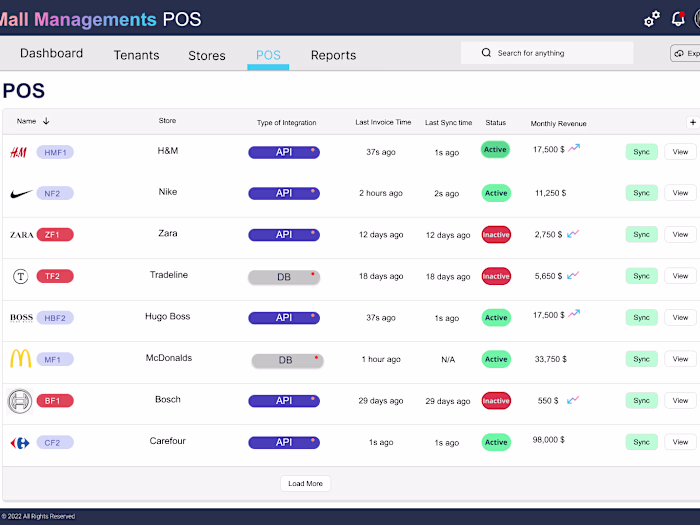Open the notifications bell

[x=678, y=19]
